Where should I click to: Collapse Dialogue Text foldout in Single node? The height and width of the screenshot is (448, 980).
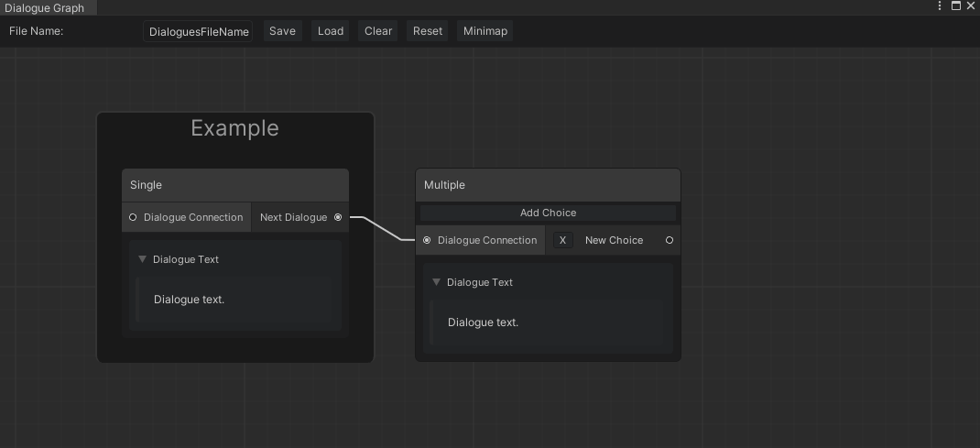click(x=142, y=259)
